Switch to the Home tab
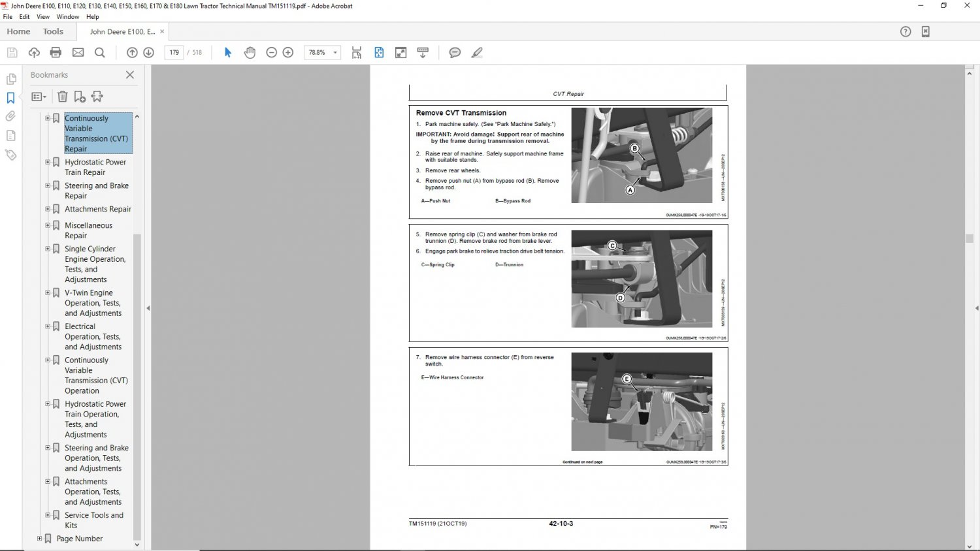Image resolution: width=980 pixels, height=551 pixels. pos(18,31)
